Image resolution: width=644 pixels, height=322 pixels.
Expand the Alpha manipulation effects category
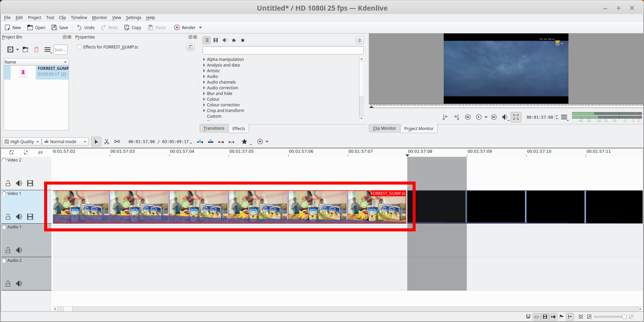click(x=204, y=60)
